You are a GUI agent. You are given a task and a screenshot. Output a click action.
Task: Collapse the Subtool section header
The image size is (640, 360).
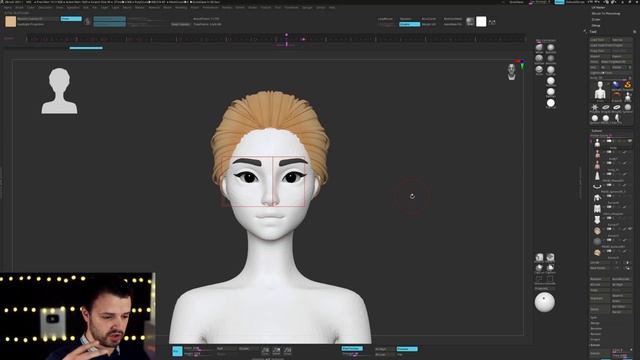[x=597, y=131]
